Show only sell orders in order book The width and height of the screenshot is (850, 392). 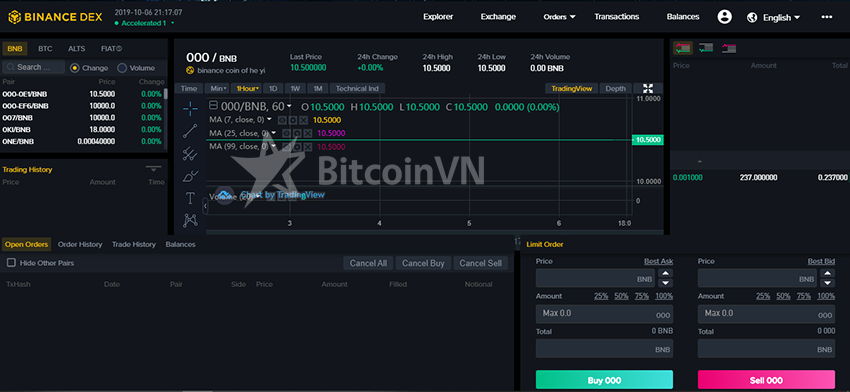[x=729, y=48]
